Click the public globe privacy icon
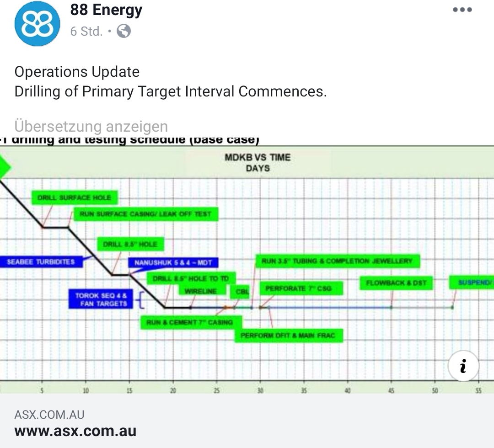 point(123,32)
